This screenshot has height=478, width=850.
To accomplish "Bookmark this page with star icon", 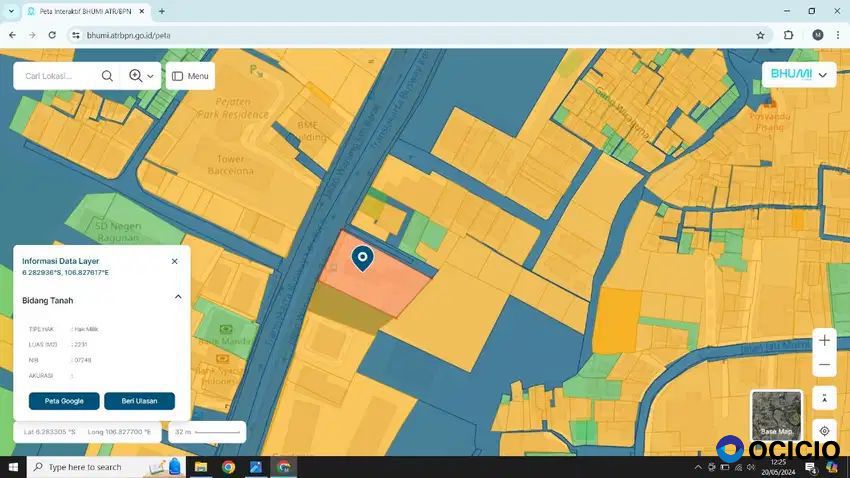I will (760, 35).
